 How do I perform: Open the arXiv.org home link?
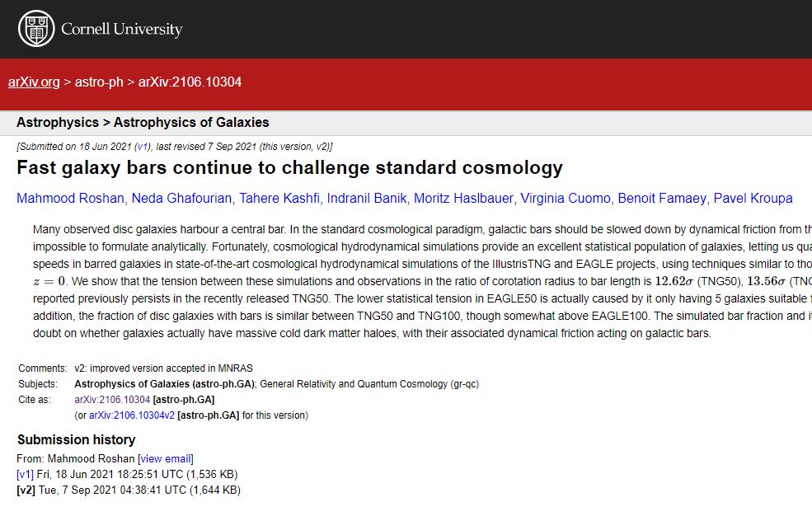point(34,82)
